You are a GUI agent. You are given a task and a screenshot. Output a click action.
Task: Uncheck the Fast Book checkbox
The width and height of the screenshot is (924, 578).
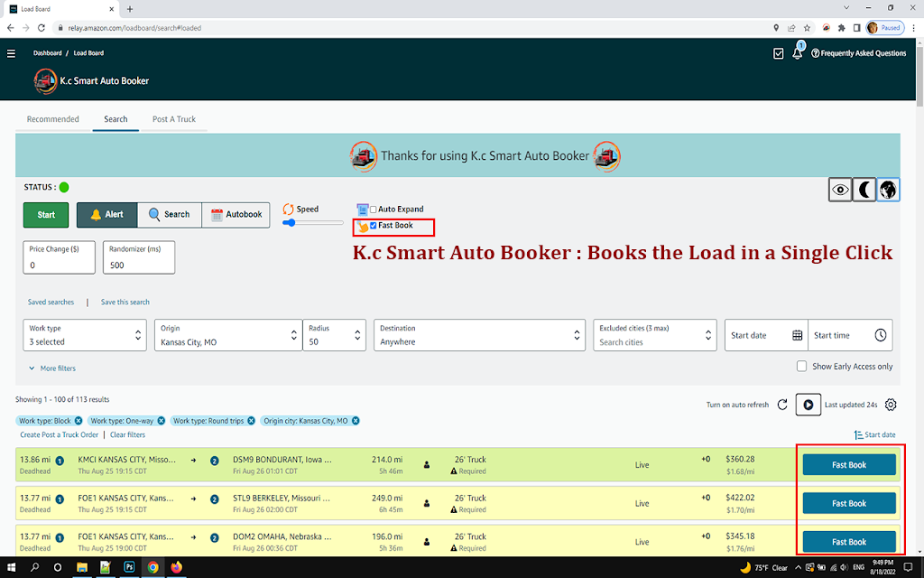374,225
